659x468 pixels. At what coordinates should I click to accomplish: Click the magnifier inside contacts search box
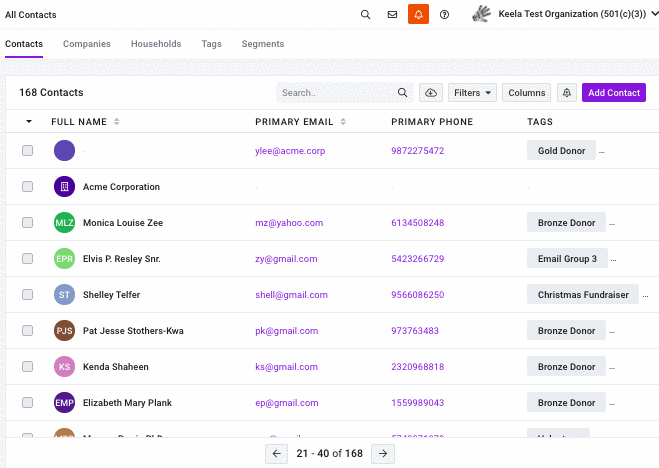[402, 93]
